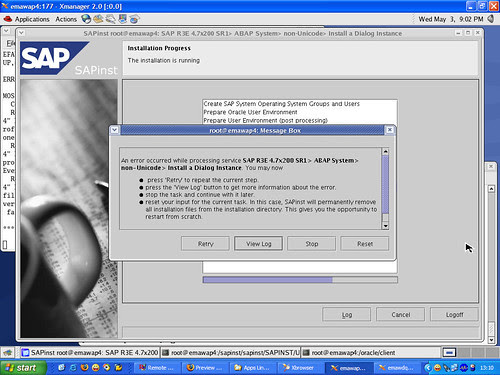Launch Firefox from Windows quick launch
This screenshot has height=375, width=500.
pyautogui.click(x=84, y=368)
